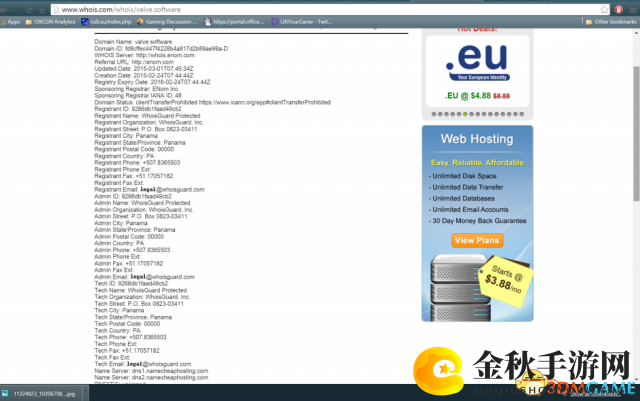
Task: Click the vertical scrollbar thumb
Action: click(636, 134)
